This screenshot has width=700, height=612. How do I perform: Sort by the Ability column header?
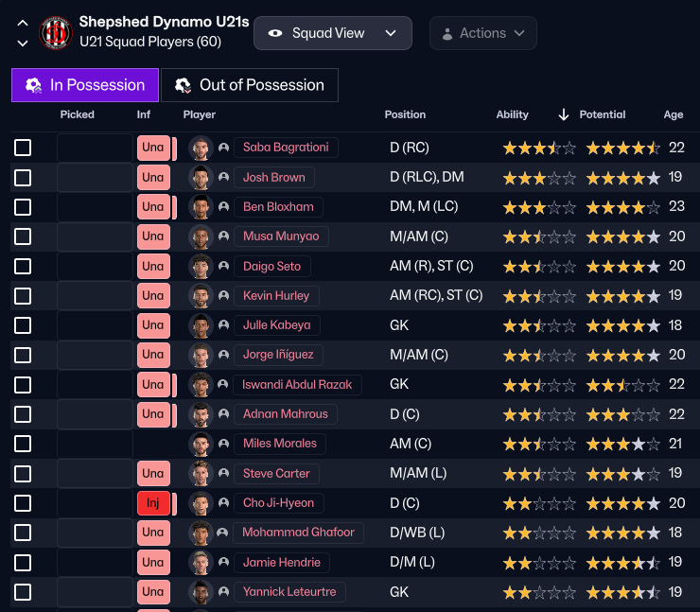[512, 114]
